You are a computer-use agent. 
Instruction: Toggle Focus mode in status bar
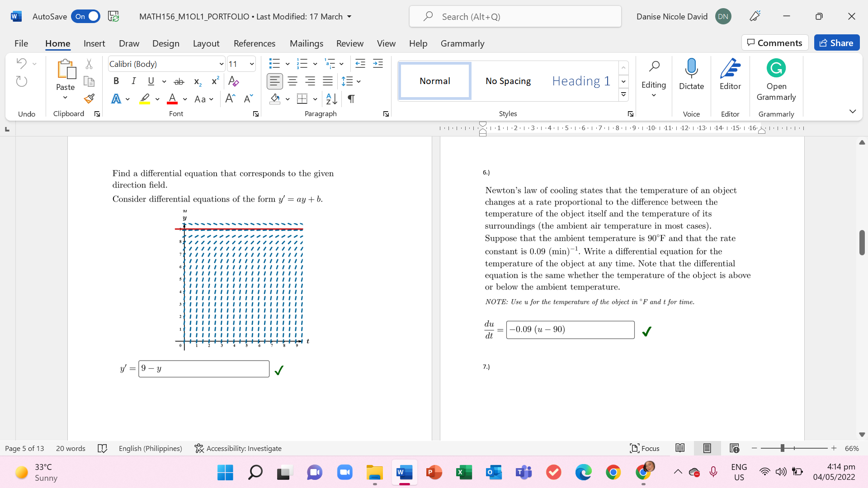click(x=645, y=448)
